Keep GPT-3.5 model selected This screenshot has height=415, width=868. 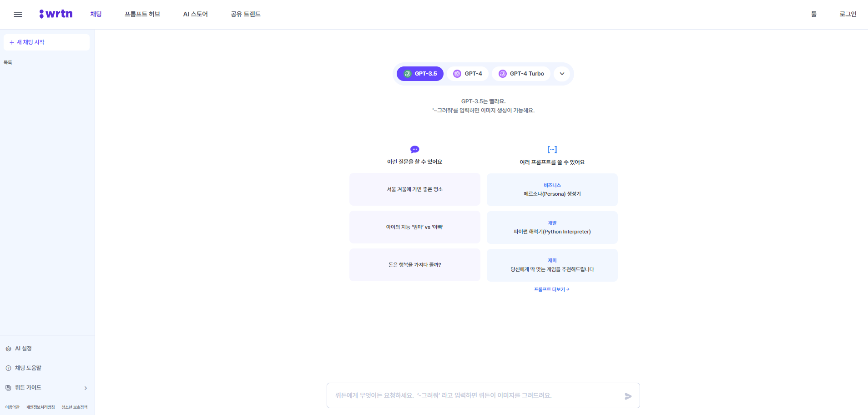pos(420,73)
